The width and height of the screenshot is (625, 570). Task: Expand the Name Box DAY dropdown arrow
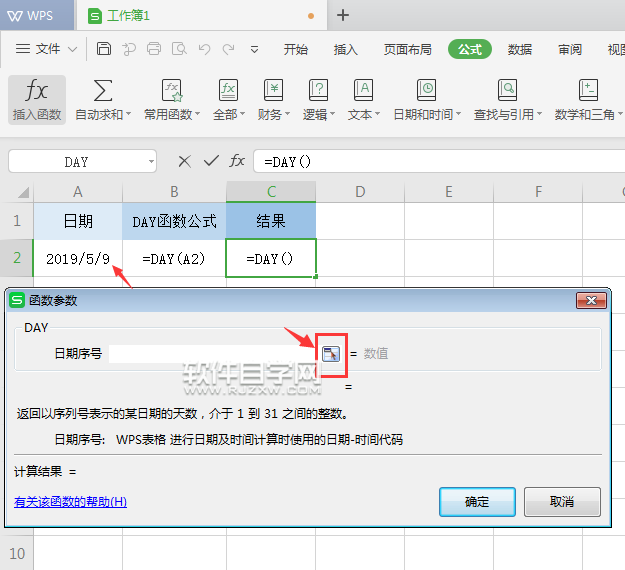click(151, 162)
